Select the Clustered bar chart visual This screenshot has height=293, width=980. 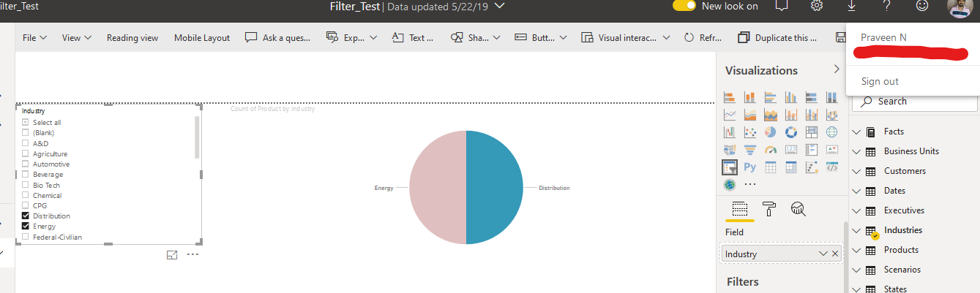click(x=771, y=97)
